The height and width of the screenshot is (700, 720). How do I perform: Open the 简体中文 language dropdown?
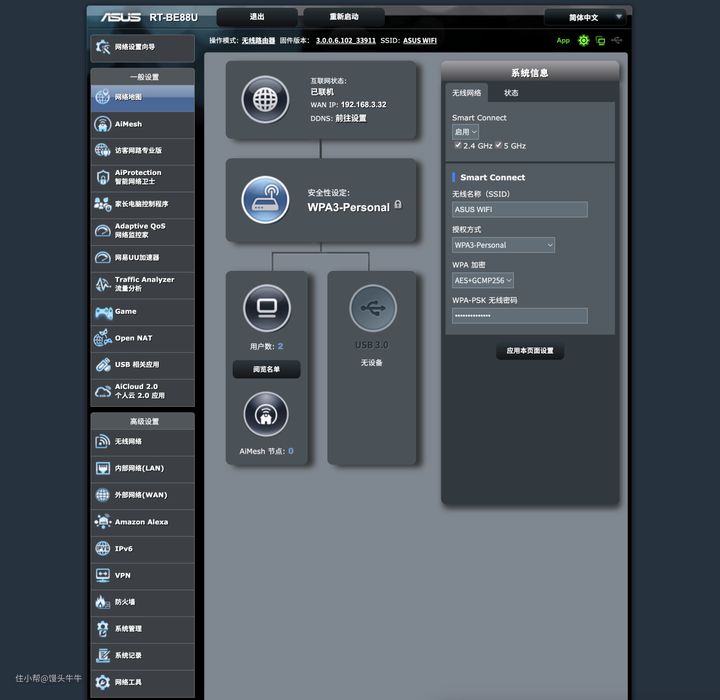pos(585,17)
